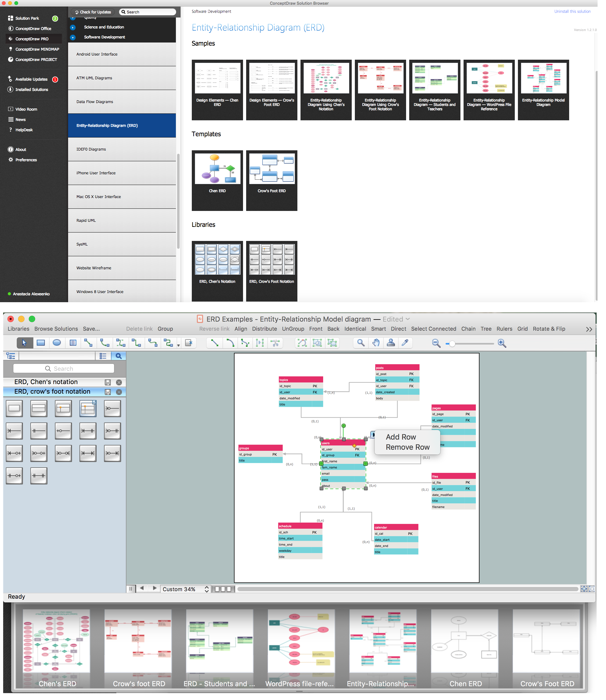Click the Save button in toolbar
This screenshot has height=700, width=606.
coord(91,329)
